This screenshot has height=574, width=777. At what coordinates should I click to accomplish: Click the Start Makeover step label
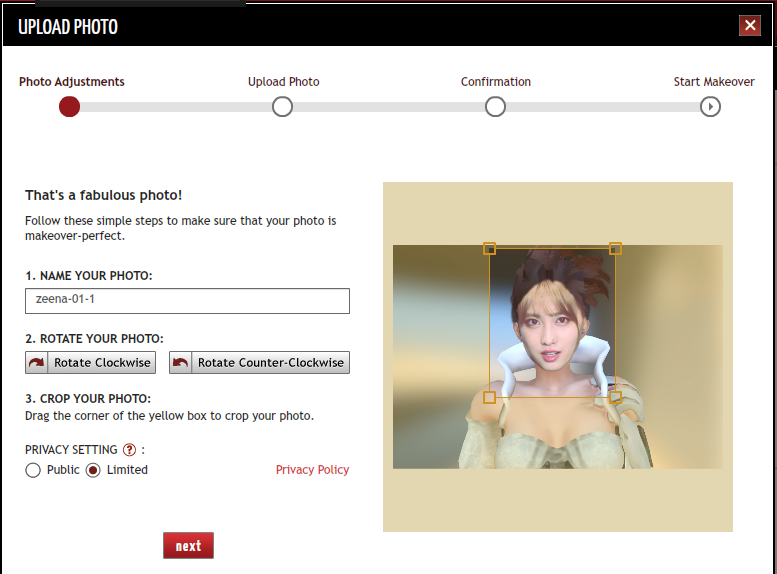714,82
